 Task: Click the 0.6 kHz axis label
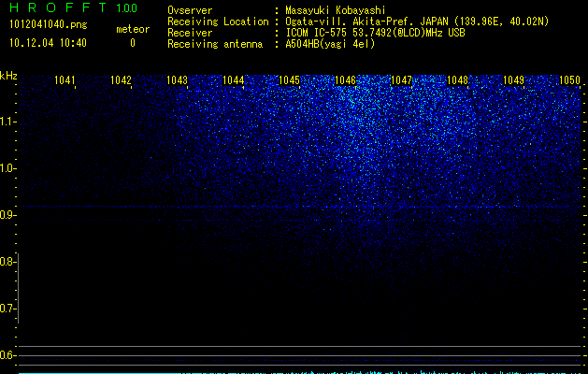pyautogui.click(x=7, y=355)
